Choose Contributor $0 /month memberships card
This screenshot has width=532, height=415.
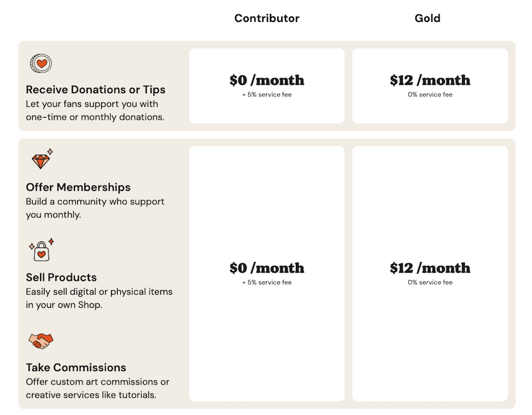point(267,273)
